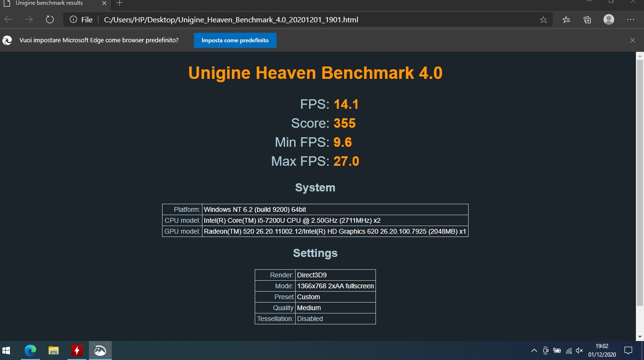Open the Unigine Heaven taskbar icon
644x360 pixels.
pyautogui.click(x=100, y=351)
